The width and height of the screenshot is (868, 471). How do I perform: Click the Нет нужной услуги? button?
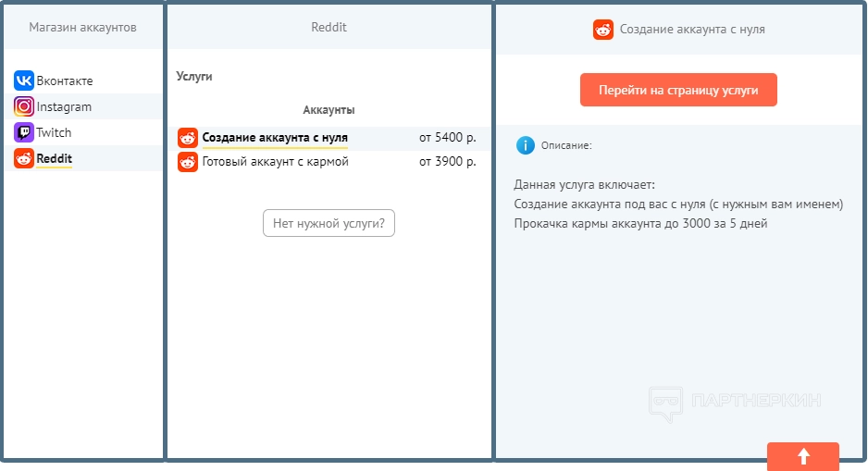329,223
